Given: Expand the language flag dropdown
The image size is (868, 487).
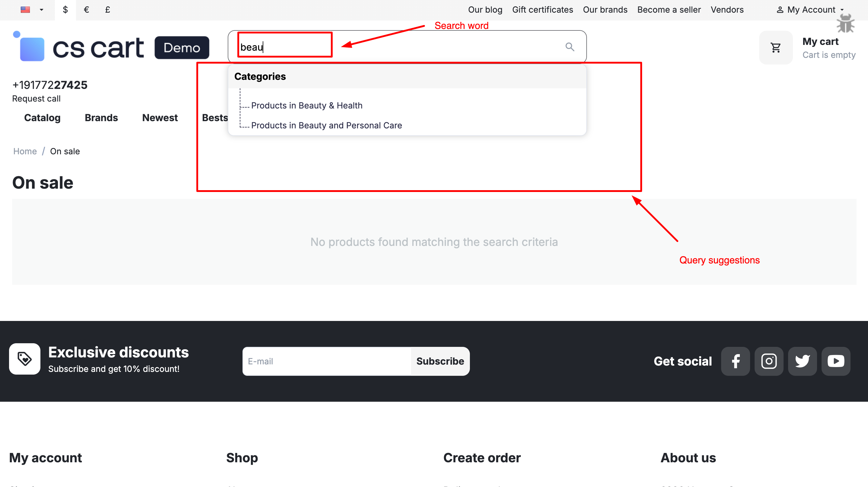Looking at the screenshot, I should tap(32, 10).
